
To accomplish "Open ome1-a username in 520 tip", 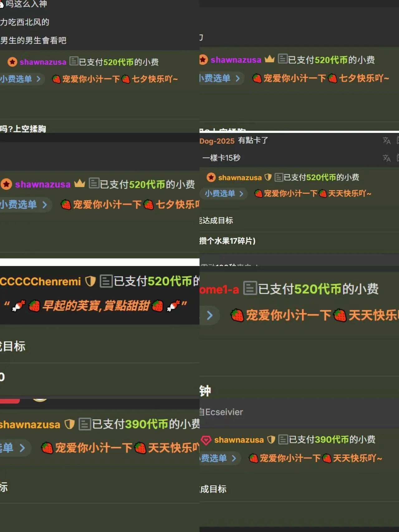I will [219, 290].
